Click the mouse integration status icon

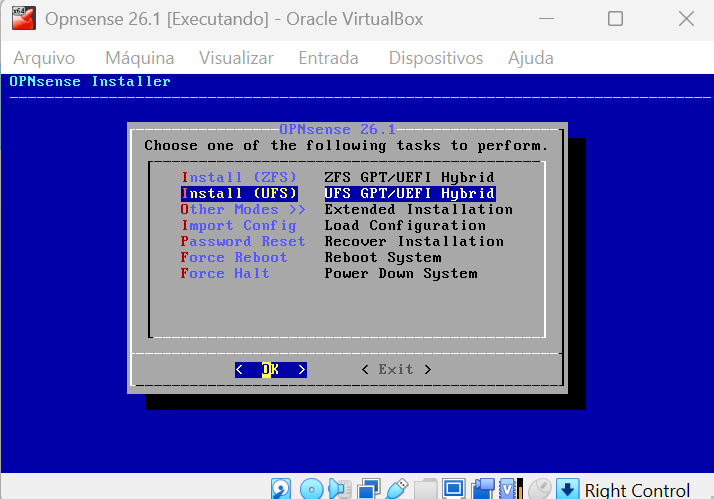coord(540,489)
